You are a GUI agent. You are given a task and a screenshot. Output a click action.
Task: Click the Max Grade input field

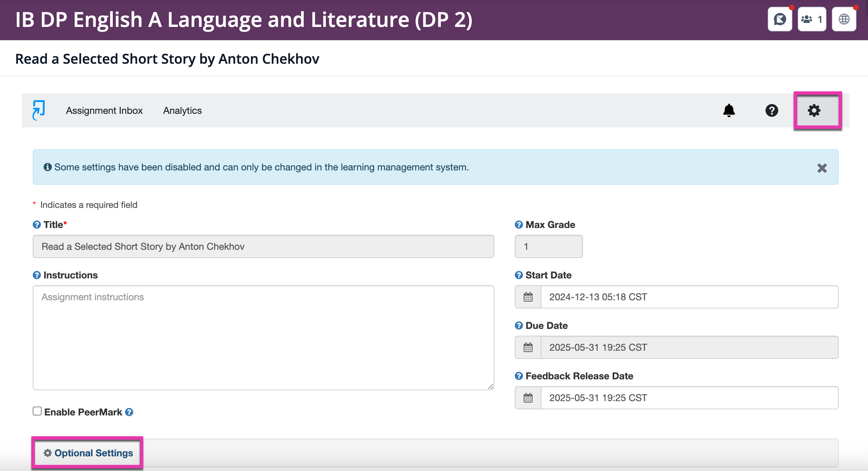549,246
